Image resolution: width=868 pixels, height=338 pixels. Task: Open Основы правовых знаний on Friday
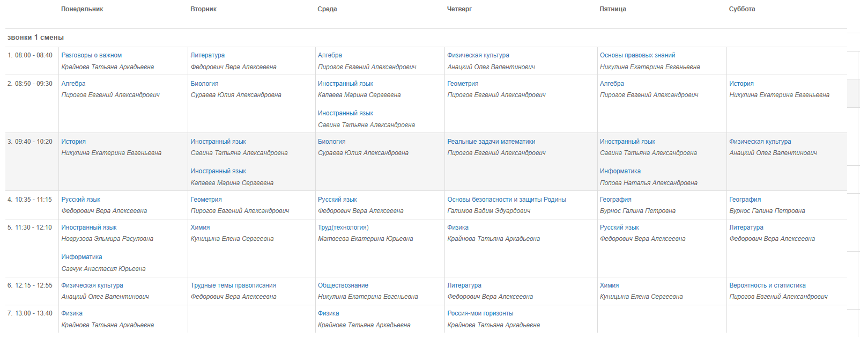637,55
